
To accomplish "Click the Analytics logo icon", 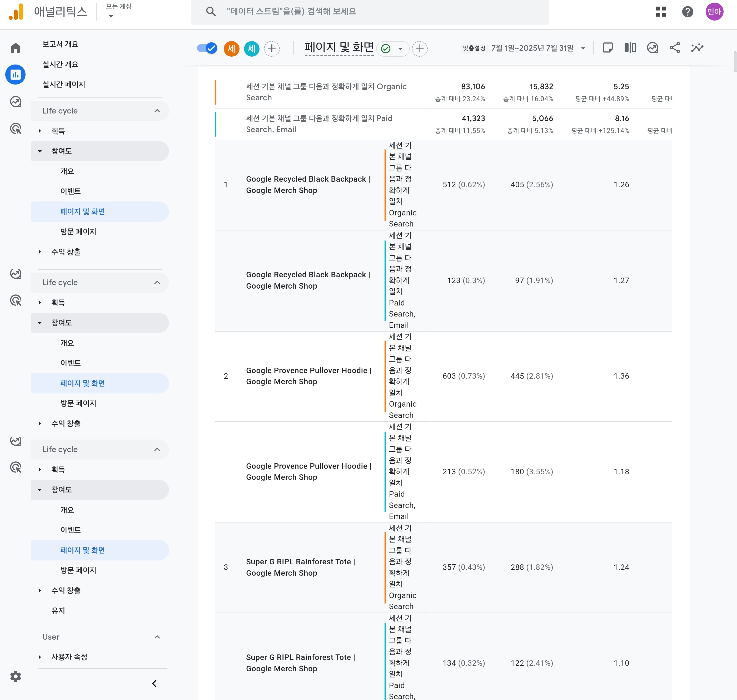I will point(16,12).
